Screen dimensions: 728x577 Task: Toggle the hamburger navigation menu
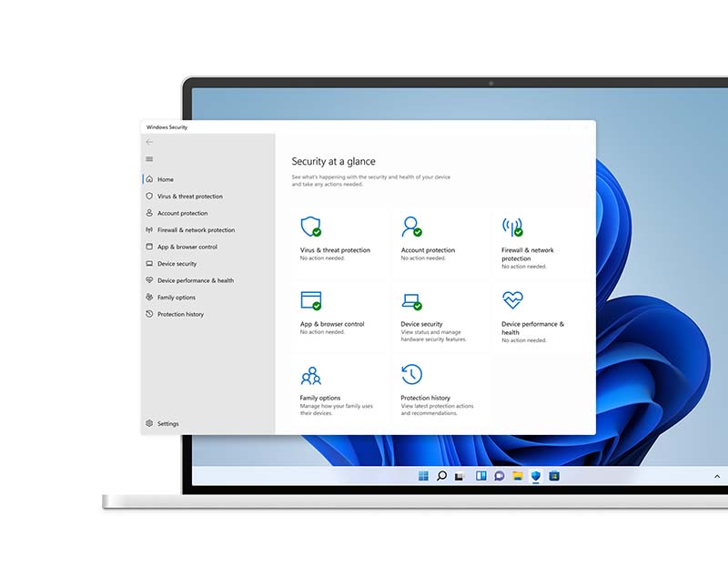[149, 158]
